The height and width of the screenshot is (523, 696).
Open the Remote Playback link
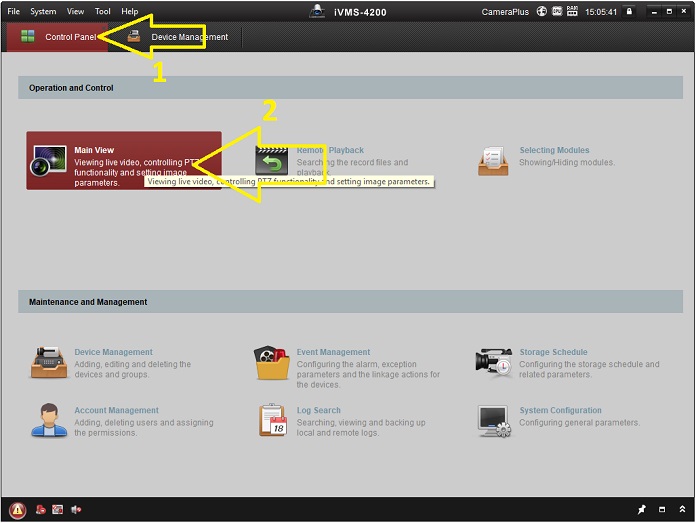pos(330,150)
